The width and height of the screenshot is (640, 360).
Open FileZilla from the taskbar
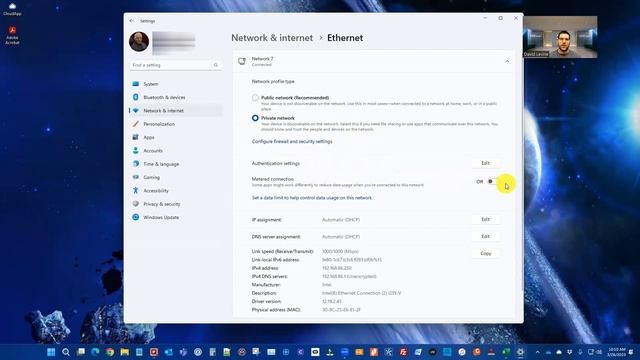click(x=403, y=352)
